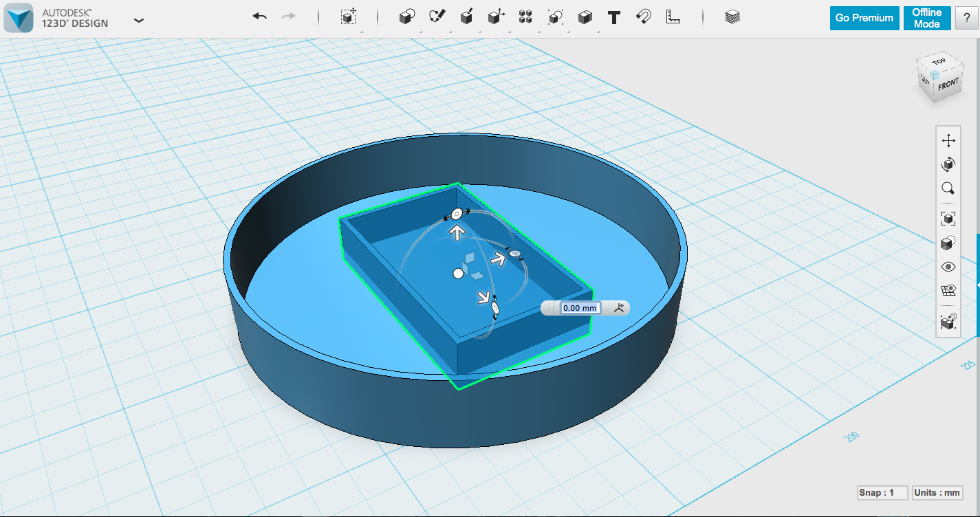Activate the Snap magnet tool in the toolbar

click(643, 16)
